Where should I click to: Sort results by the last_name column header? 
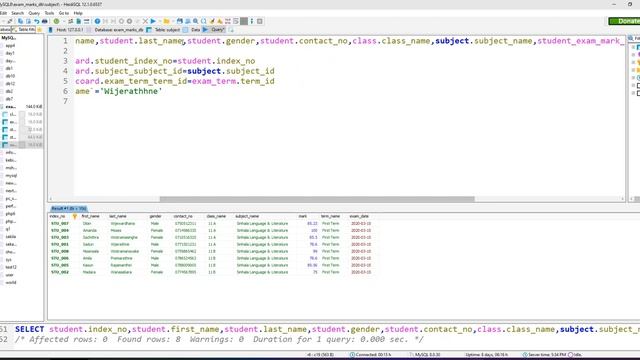click(118, 216)
